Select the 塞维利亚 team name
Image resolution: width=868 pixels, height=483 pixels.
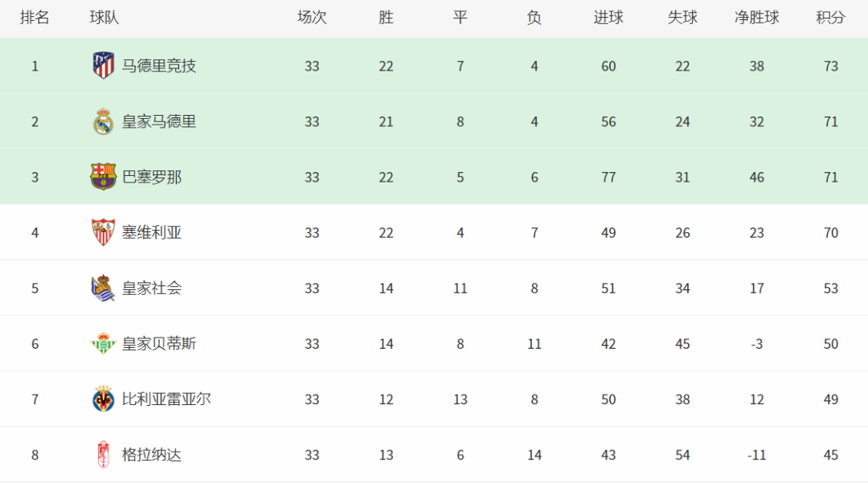point(152,232)
